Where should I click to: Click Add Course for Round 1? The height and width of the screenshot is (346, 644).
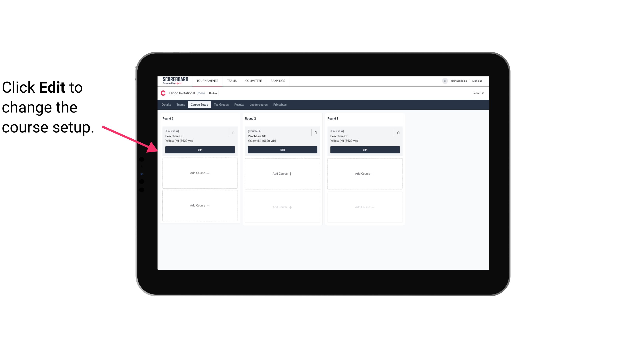(200, 173)
